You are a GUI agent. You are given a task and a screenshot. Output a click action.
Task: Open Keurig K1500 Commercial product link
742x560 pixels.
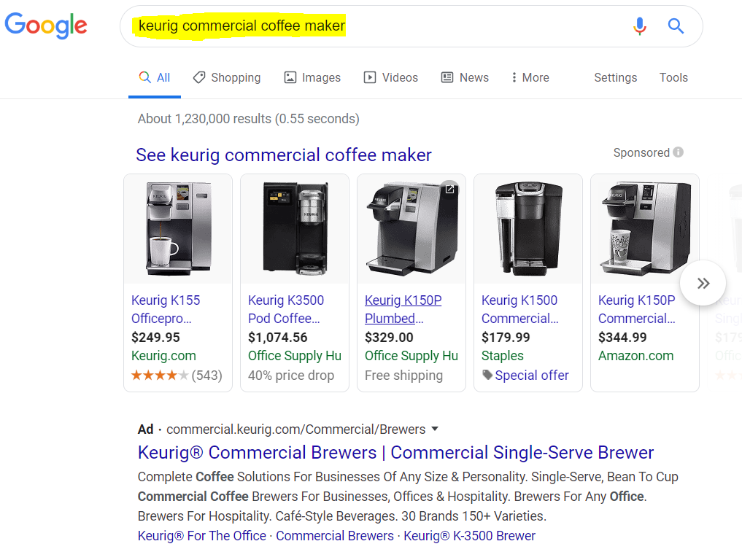point(519,309)
